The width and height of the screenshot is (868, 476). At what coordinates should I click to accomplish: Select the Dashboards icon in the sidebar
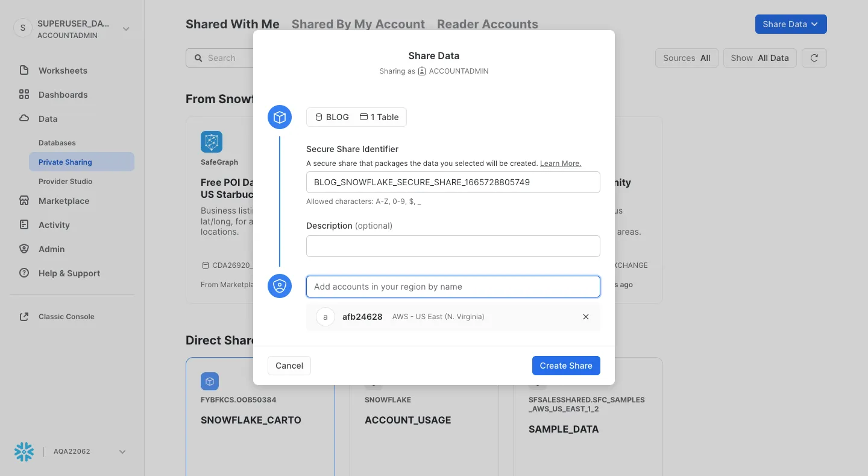tap(24, 95)
